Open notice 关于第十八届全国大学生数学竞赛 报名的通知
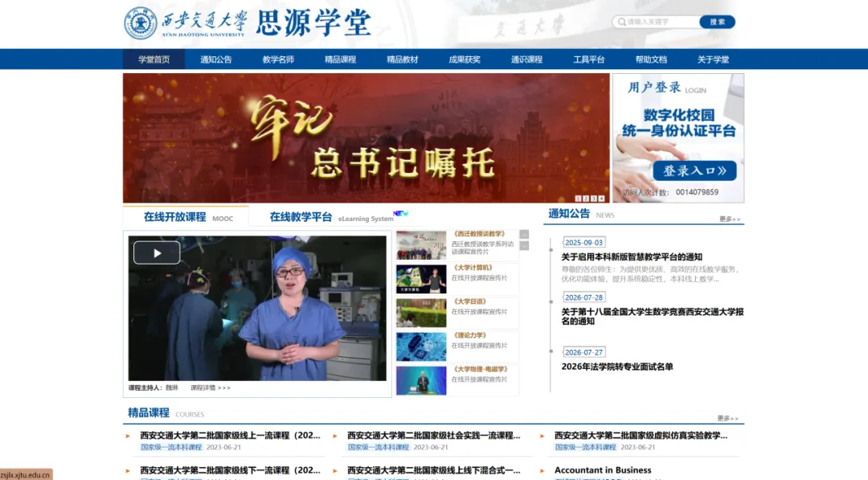The image size is (868, 480). [652, 316]
